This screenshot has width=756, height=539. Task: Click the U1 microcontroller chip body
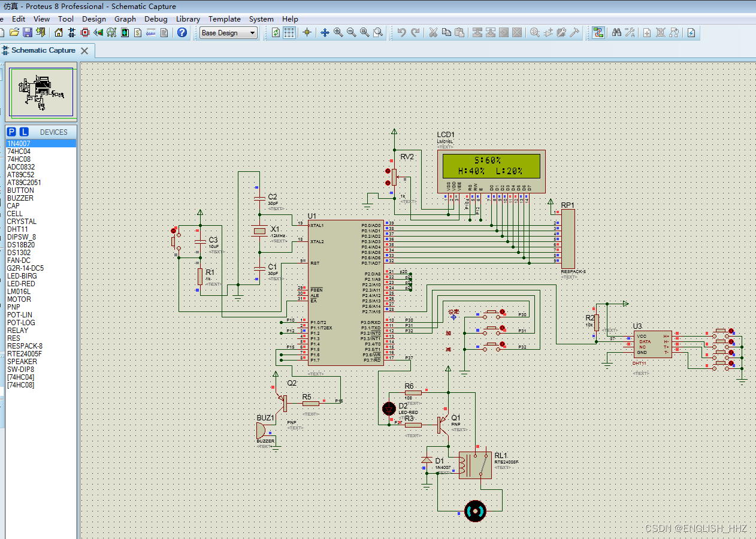pos(344,292)
